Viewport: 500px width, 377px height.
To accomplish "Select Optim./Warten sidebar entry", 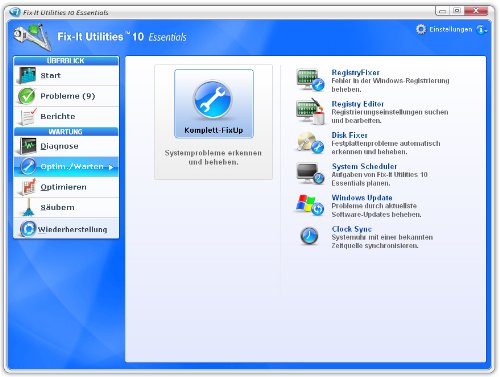I will (66, 166).
